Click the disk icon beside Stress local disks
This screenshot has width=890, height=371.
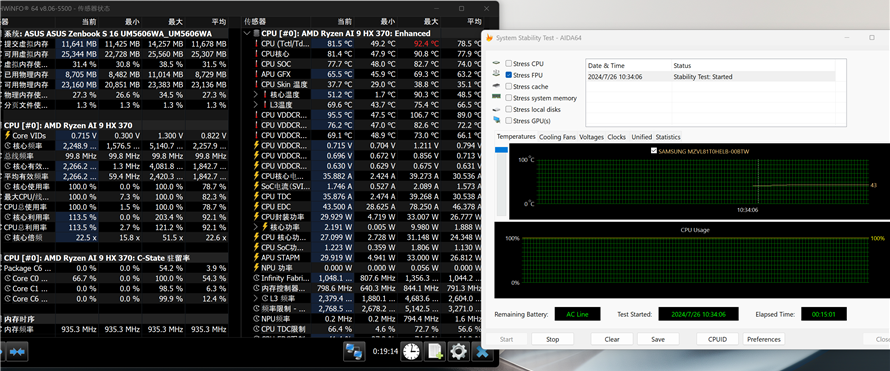coord(497,109)
